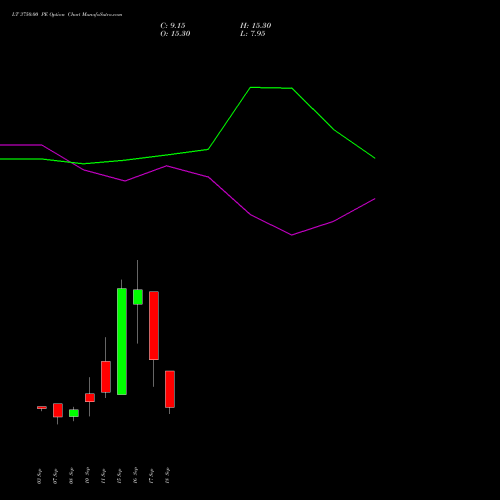Click the 17 Sep date label on the axis
The height and width of the screenshot is (500, 500).
(x=151, y=476)
